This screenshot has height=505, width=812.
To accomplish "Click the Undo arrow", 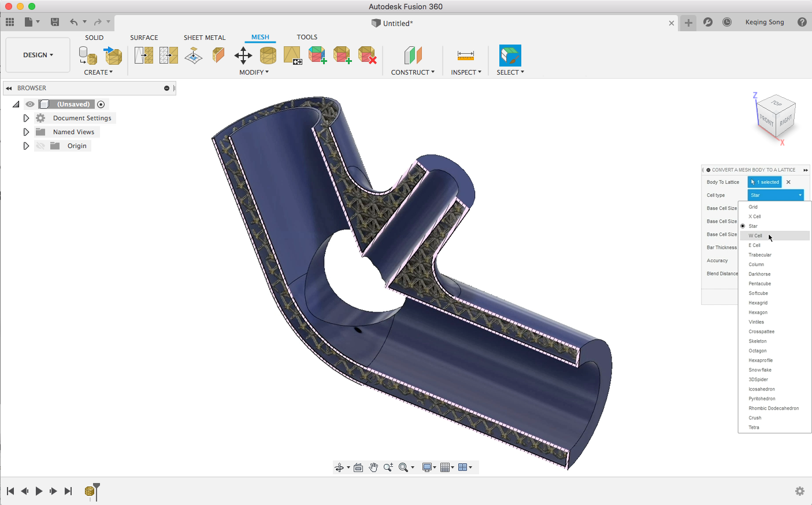I will coord(73,22).
